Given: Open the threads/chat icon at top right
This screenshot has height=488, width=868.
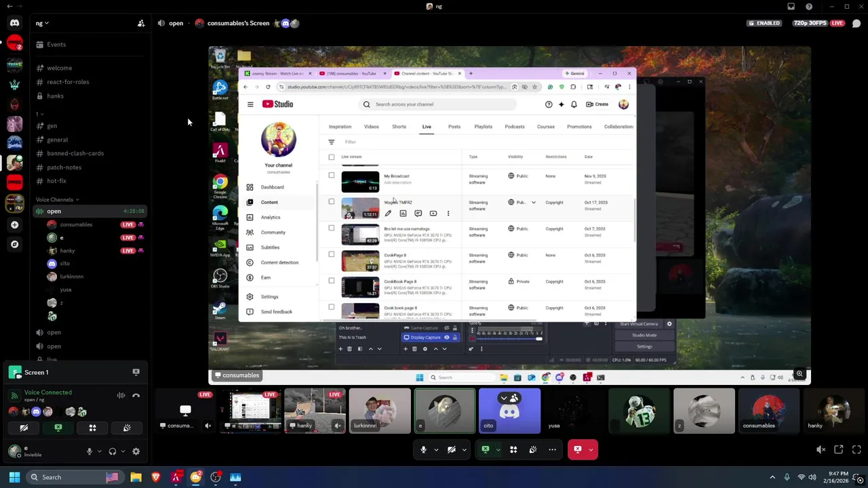Looking at the screenshot, I should click(856, 23).
